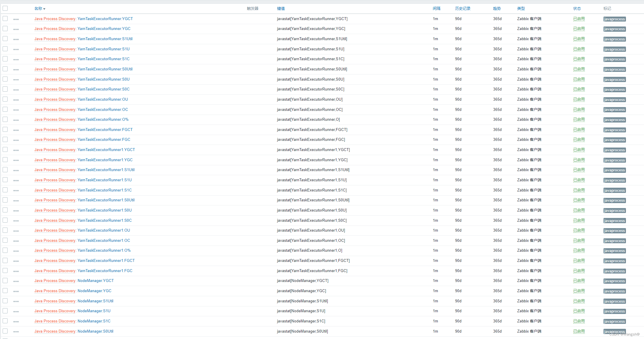
Task: Sort the list by 键值 column
Action: [x=281, y=9]
